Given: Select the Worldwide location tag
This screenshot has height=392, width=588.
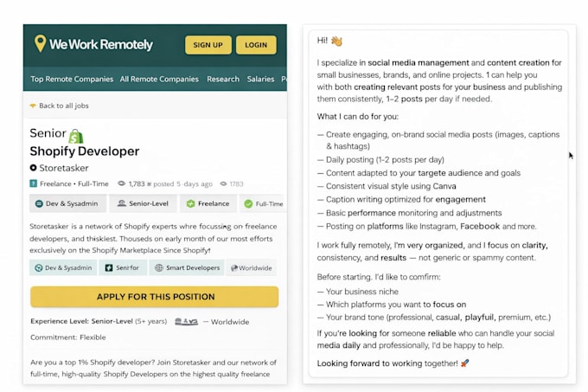Looking at the screenshot, I should pyautogui.click(x=252, y=268).
